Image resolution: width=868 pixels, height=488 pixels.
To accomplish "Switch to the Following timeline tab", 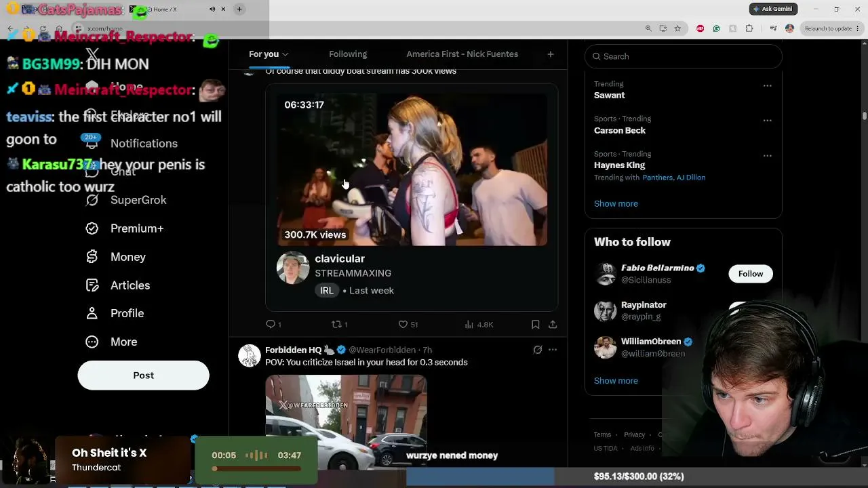I will click(x=348, y=54).
